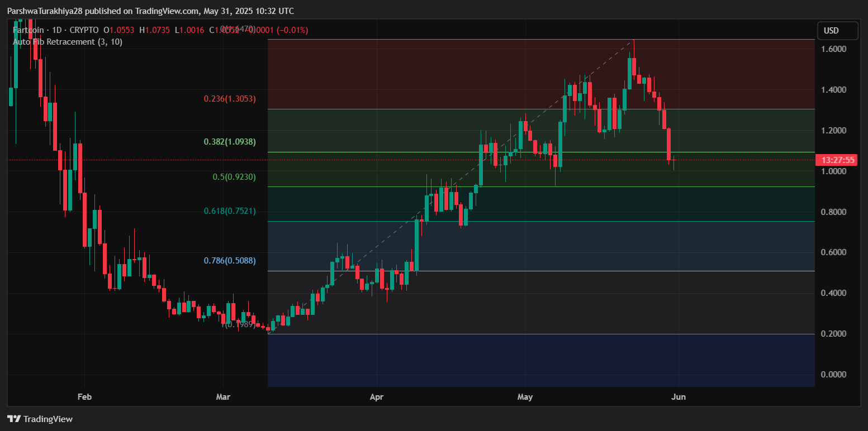Click the 0.382(1.0938) Fibonacci level label

230,142
